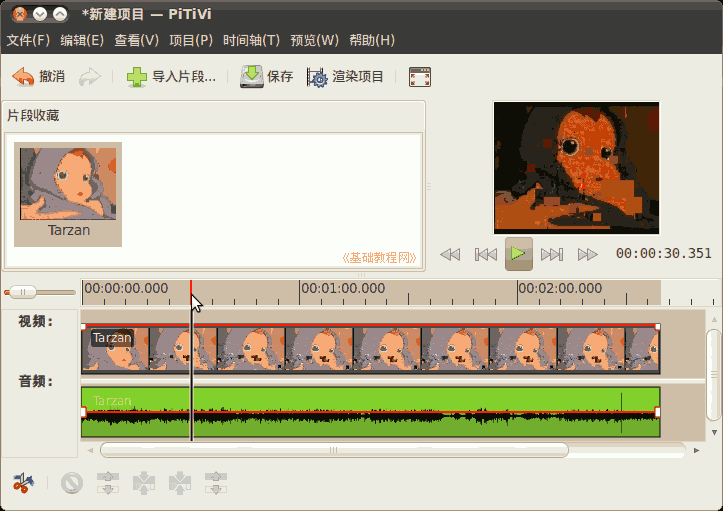Start playback with the green play button
Screen dimensions: 723x511
click(519, 254)
